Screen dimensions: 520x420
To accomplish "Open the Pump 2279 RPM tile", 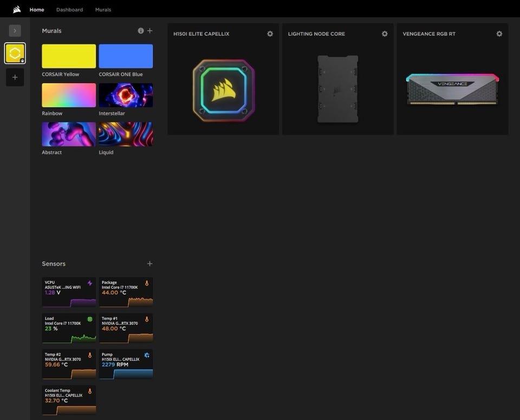I will 126,364.
